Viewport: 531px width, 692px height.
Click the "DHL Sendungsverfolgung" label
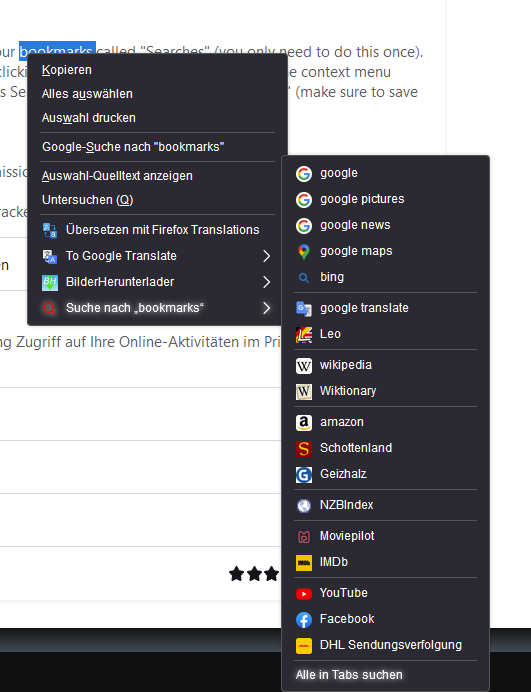(x=391, y=645)
